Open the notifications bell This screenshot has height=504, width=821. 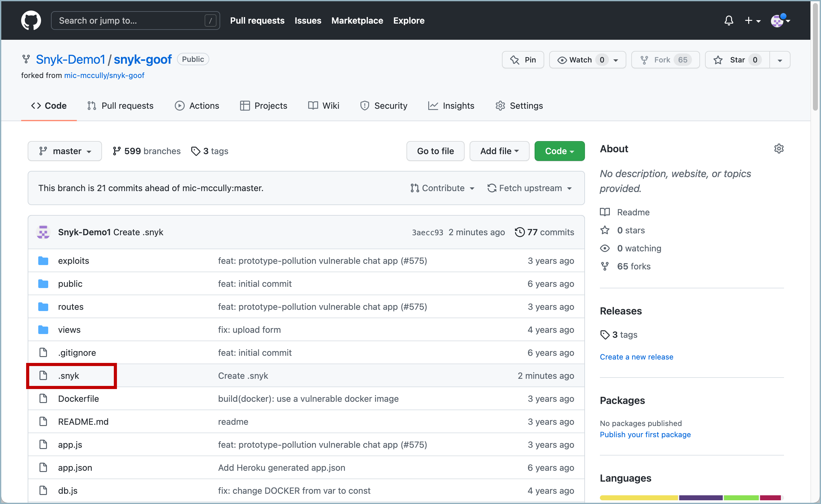729,20
